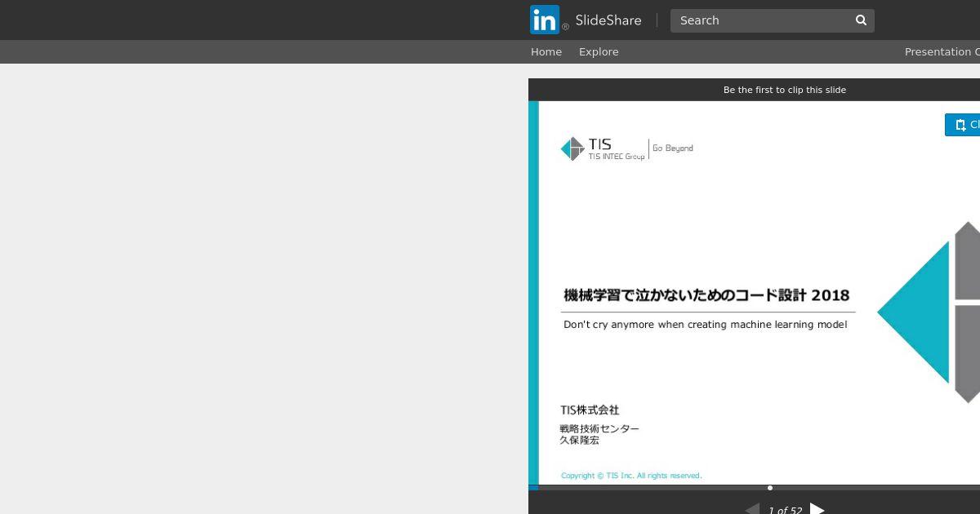Click the magnifier search icon
980x514 pixels.
861,20
